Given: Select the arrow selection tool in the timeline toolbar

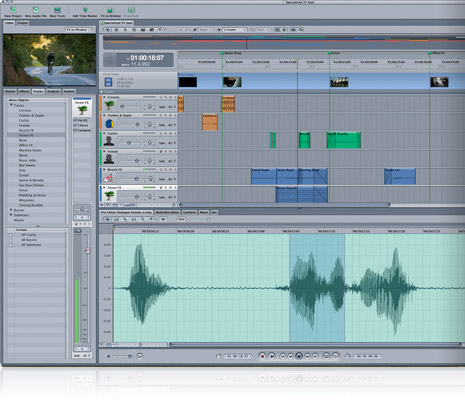Looking at the screenshot, I should 108,30.
